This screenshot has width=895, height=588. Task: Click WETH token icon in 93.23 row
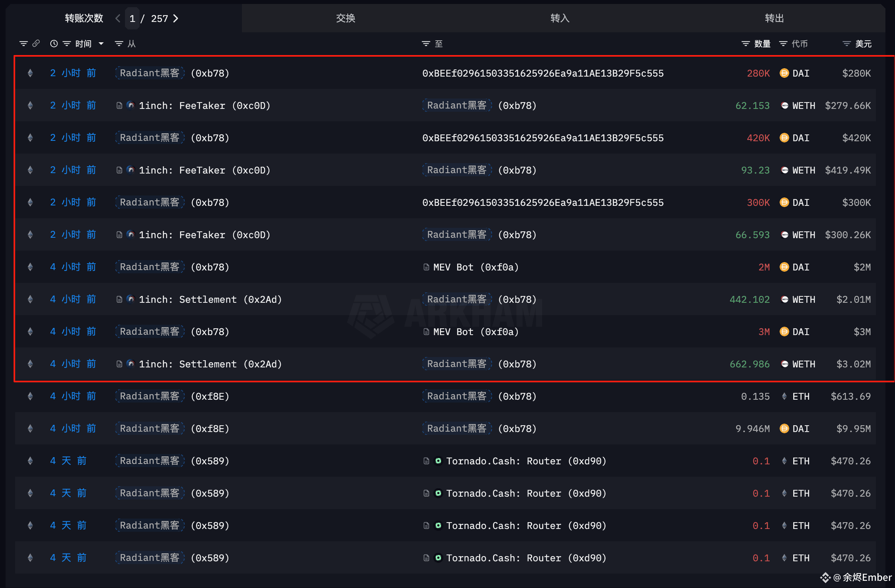[784, 170]
